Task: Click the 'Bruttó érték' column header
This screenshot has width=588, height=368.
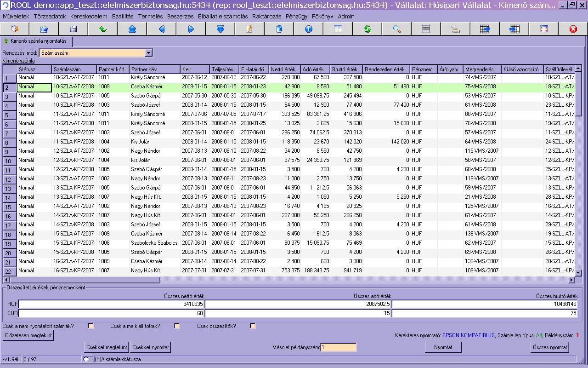Action: (347, 69)
